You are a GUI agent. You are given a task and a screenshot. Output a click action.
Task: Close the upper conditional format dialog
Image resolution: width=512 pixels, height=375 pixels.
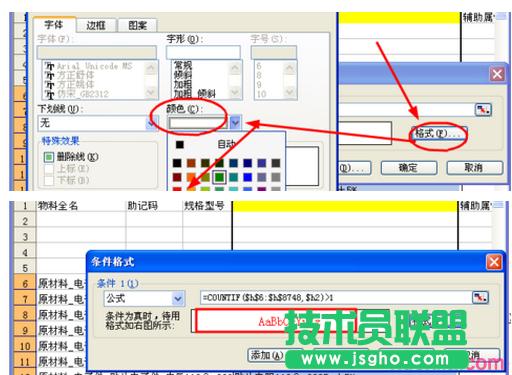click(497, 74)
